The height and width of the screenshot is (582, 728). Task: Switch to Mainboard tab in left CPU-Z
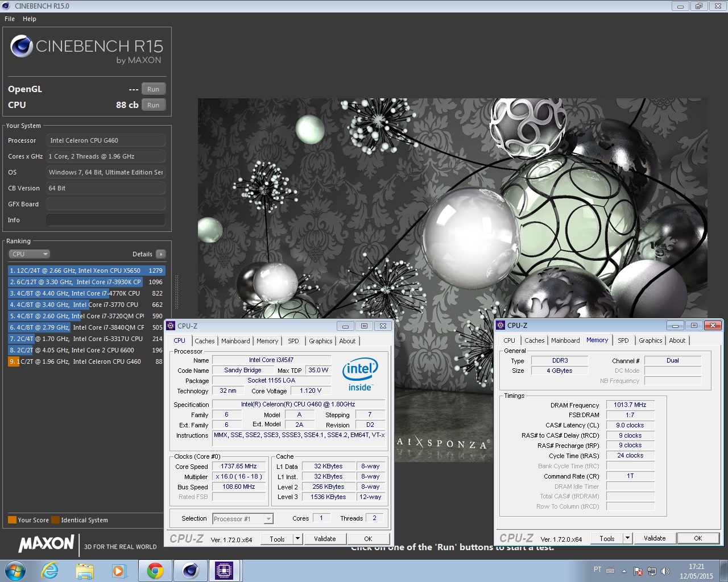[235, 341]
